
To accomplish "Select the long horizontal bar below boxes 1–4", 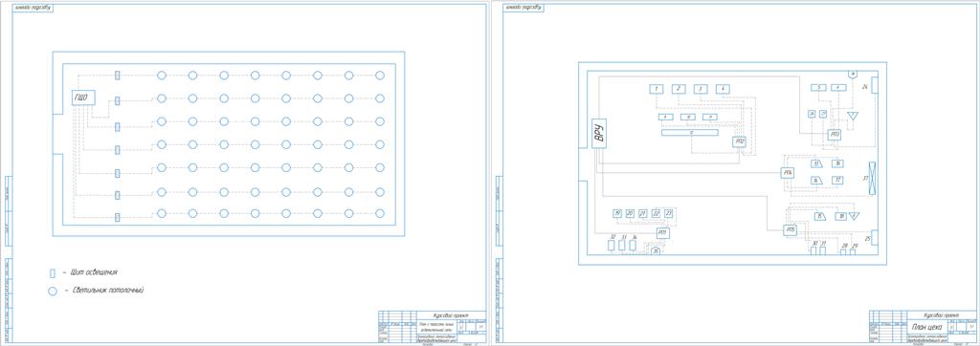I will coord(689,133).
